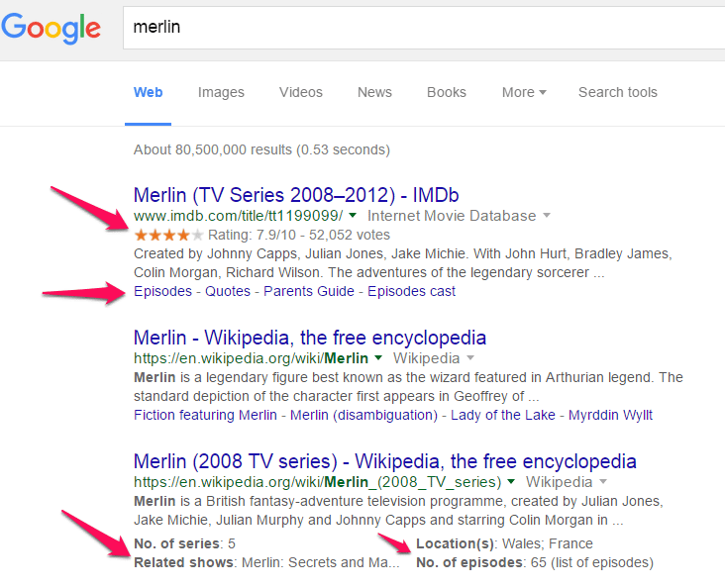The image size is (725, 588).
Task: Open Search tools
Action: pos(618,92)
